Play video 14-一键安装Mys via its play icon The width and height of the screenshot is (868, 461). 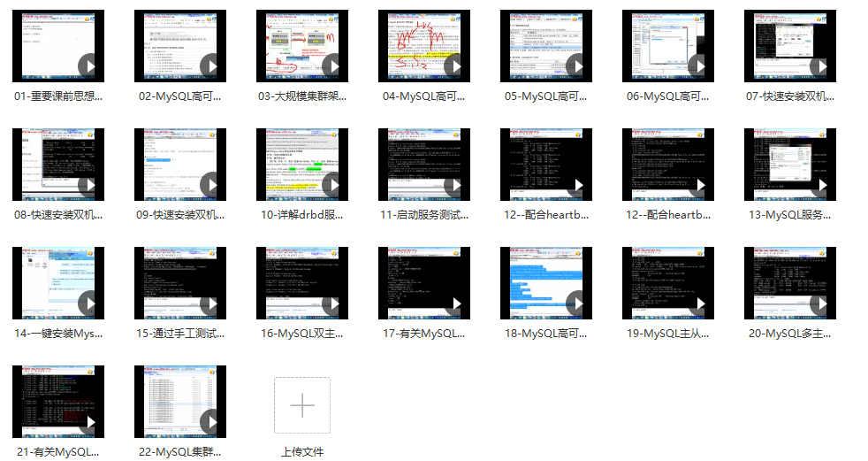[x=89, y=304]
